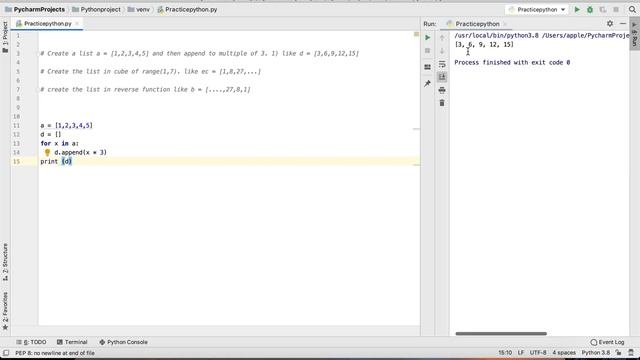
Task: Click output '[3, 6, 9, 12, 15]'
Action: (484, 44)
